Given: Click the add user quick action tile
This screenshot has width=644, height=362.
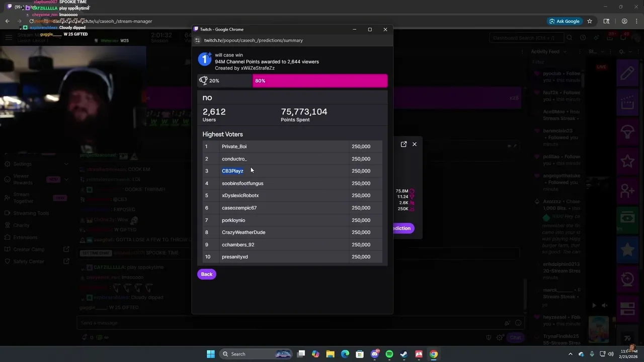Looking at the screenshot, I should coord(627,191).
